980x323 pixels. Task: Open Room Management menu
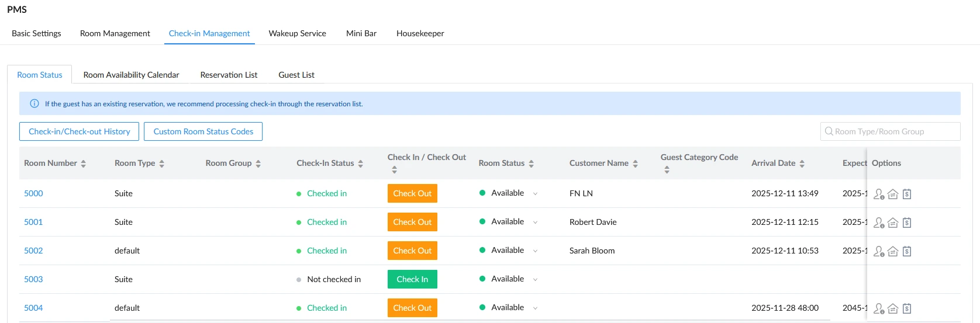point(115,33)
